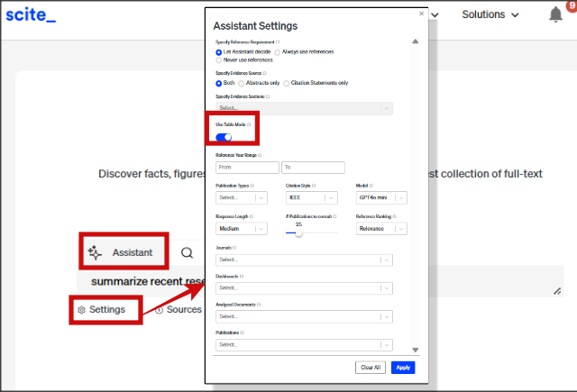Click the info icon beside Reference Year Range
Viewport: 577px width, 392px height.
click(x=260, y=155)
